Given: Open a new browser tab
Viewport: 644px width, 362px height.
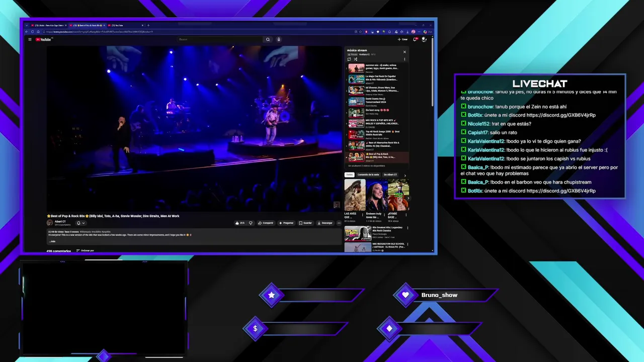Looking at the screenshot, I should (x=148, y=25).
